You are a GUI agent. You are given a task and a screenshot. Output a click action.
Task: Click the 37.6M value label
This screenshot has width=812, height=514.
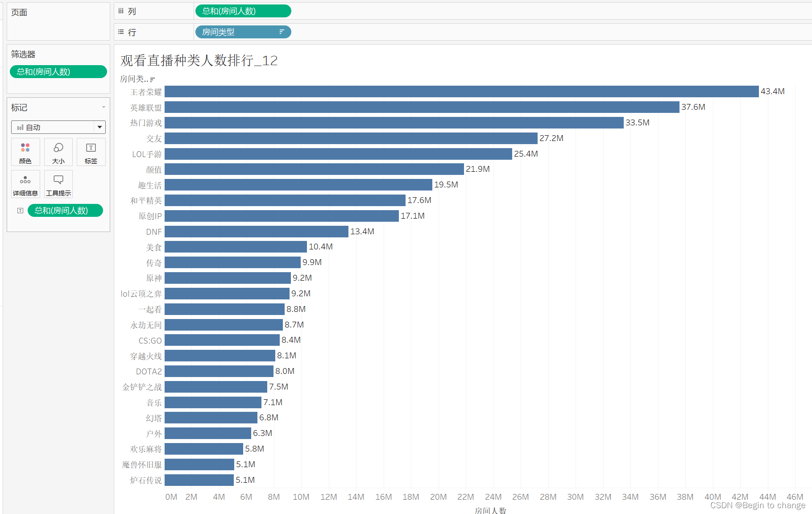click(x=693, y=107)
